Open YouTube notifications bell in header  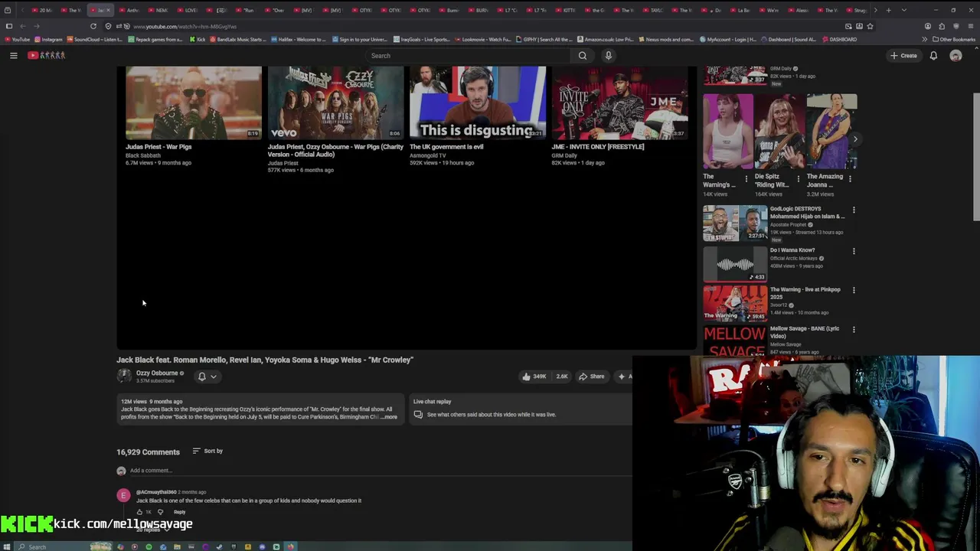point(933,55)
